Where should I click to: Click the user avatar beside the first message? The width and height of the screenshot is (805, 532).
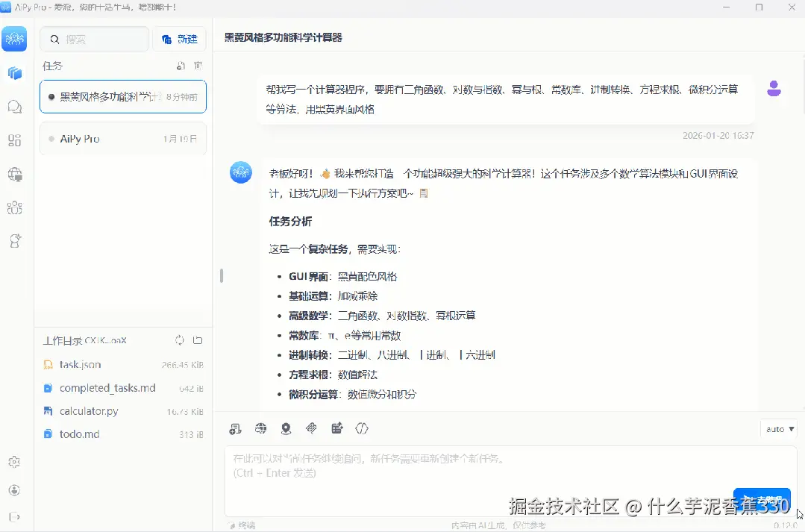click(774, 88)
